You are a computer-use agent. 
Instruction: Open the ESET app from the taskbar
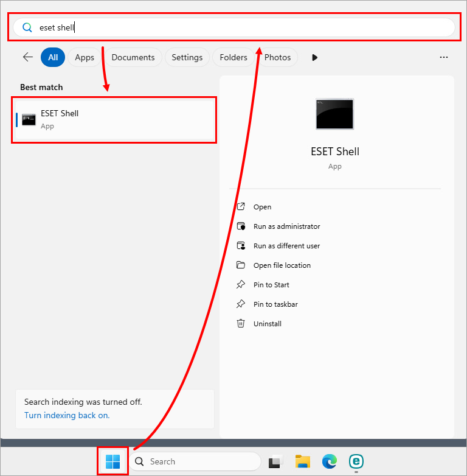[x=356, y=461]
